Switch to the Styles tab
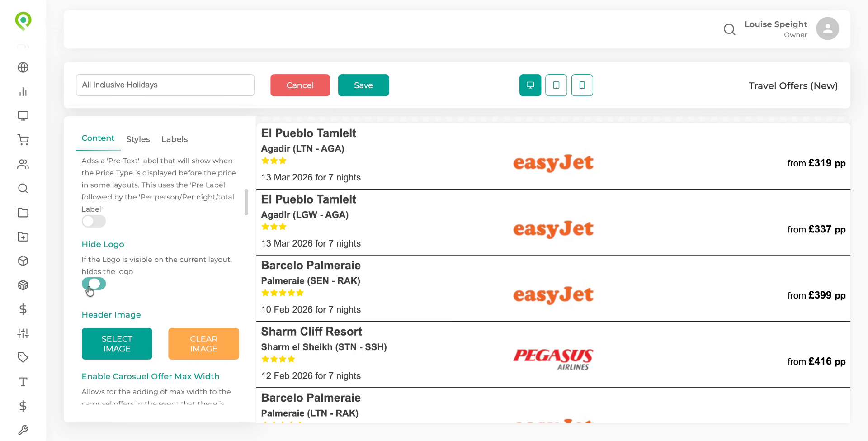The width and height of the screenshot is (868, 441). [138, 139]
